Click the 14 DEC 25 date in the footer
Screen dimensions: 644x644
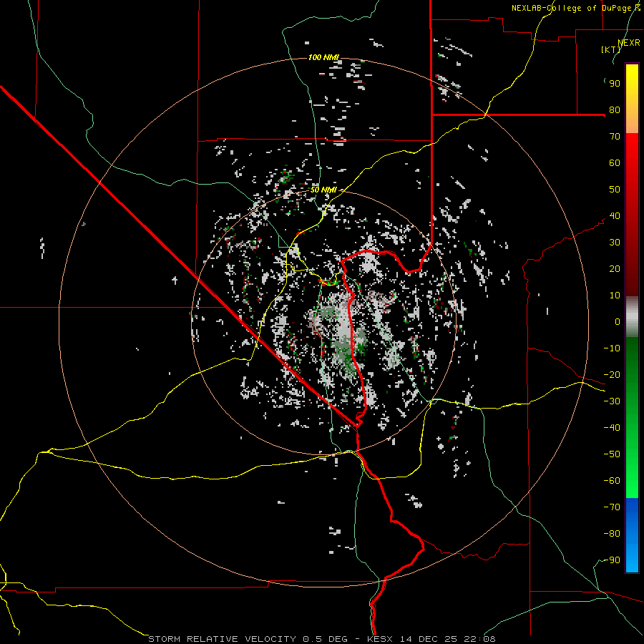coord(428,639)
